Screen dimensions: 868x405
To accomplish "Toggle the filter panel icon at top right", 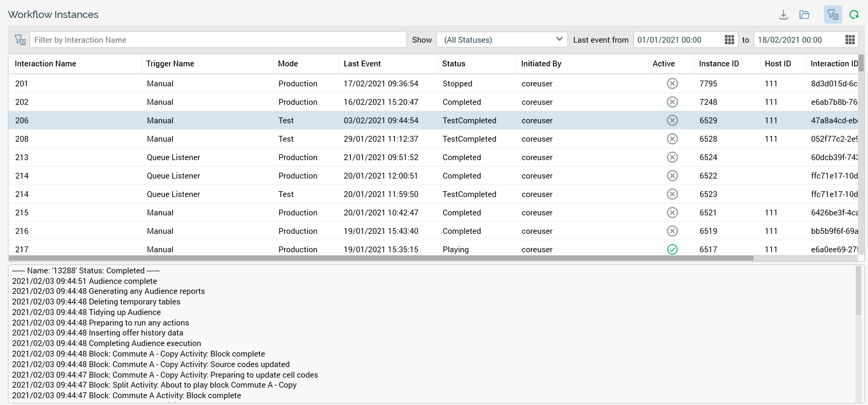I will 833,15.
